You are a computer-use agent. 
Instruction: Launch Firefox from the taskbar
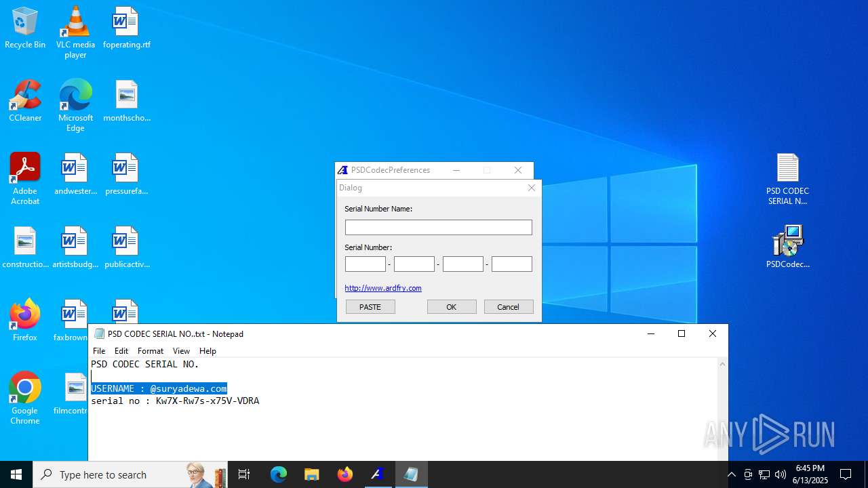click(344, 474)
